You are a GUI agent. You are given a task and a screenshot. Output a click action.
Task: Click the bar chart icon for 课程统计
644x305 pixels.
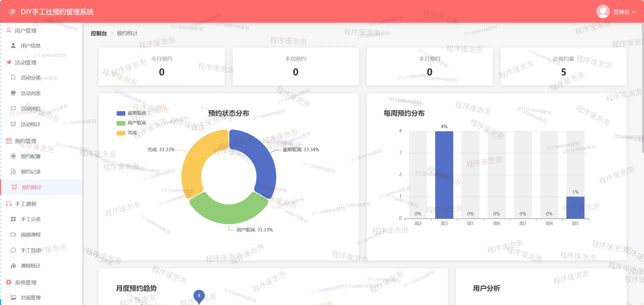pos(13,266)
